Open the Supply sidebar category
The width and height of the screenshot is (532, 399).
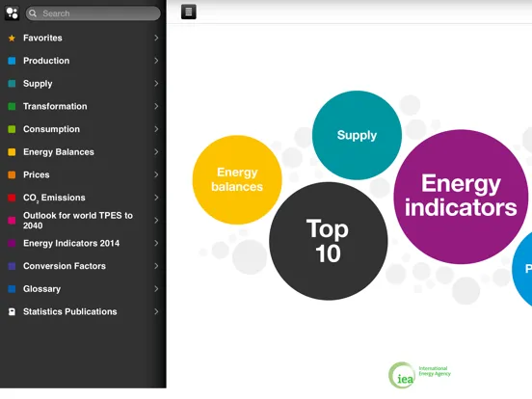(x=83, y=84)
